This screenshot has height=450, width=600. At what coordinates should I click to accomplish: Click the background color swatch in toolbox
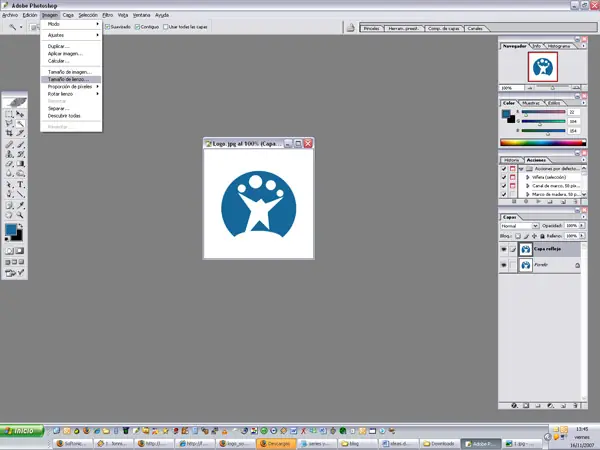click(18, 236)
